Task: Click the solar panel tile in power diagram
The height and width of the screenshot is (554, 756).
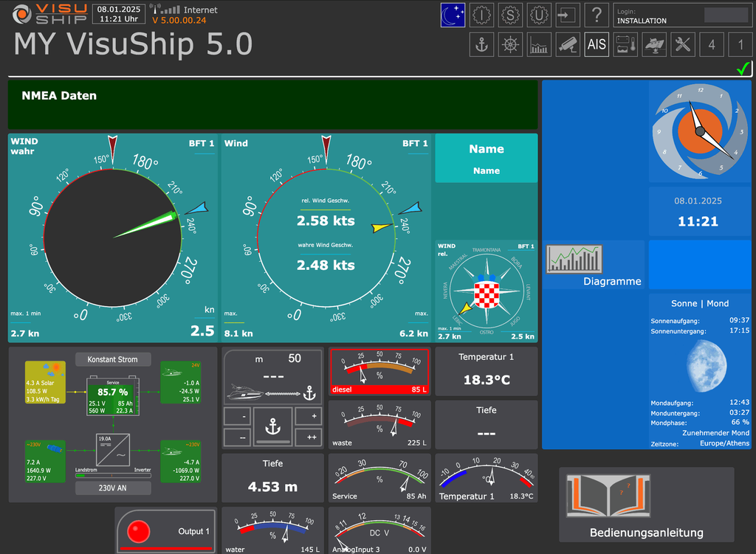Action: pyautogui.click(x=45, y=382)
